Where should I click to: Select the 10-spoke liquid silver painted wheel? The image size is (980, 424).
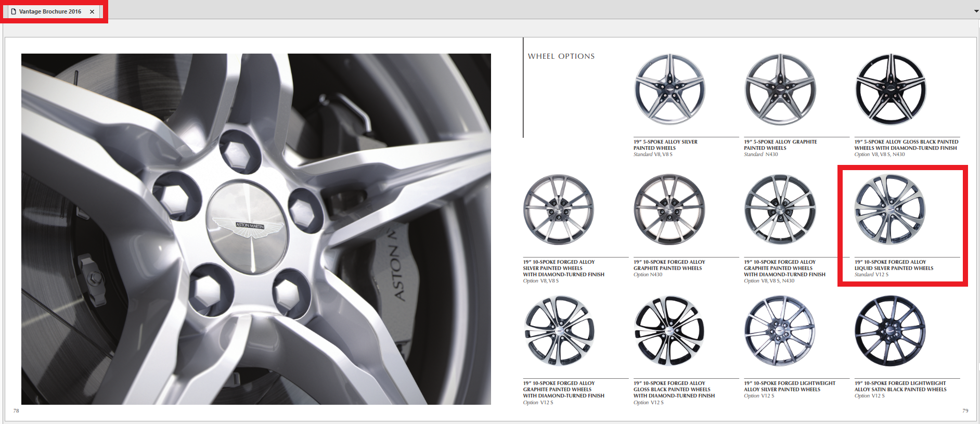pos(890,210)
